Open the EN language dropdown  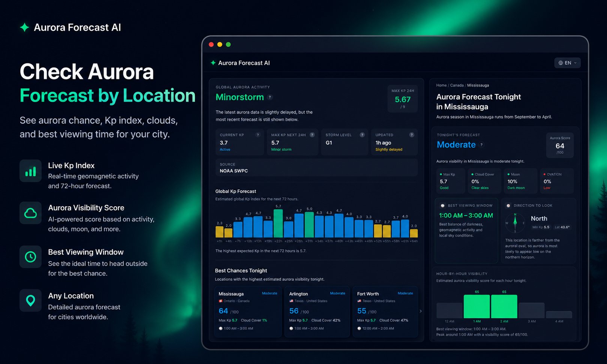pos(567,63)
